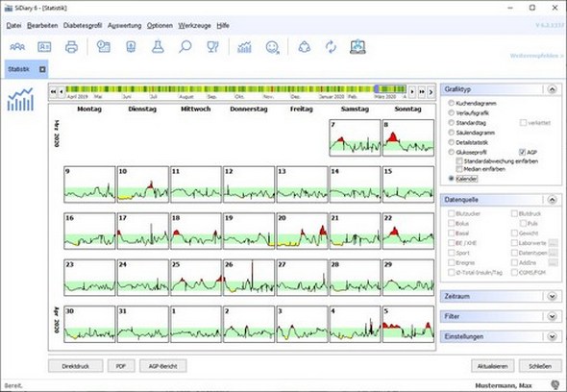The height and width of the screenshot is (392, 567).
Task: Click the März 2020 selection on color timeline
Action: coord(390,89)
